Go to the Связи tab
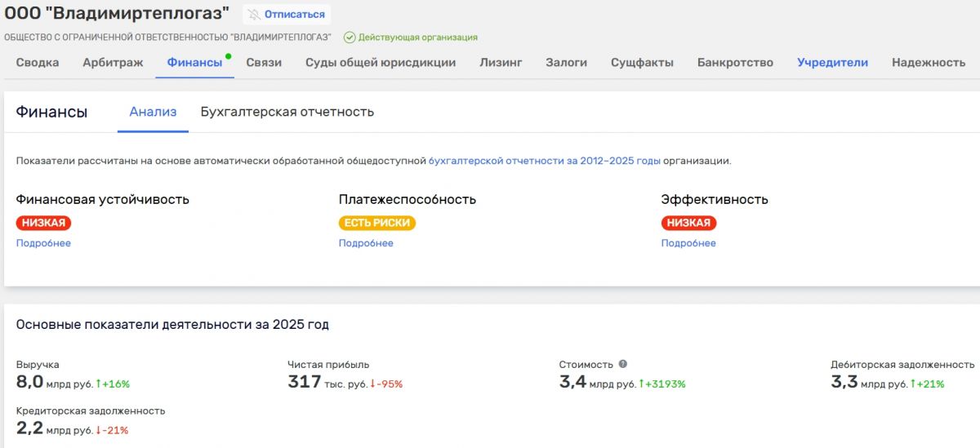Viewport: 980px width, 448px height. [x=264, y=63]
